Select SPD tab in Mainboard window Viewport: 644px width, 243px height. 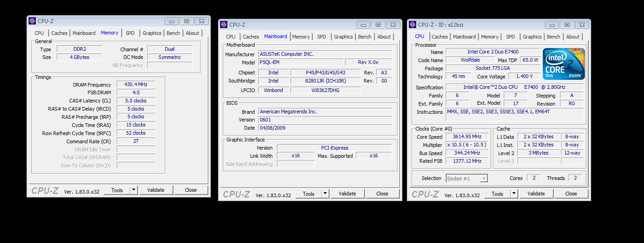coord(322,37)
